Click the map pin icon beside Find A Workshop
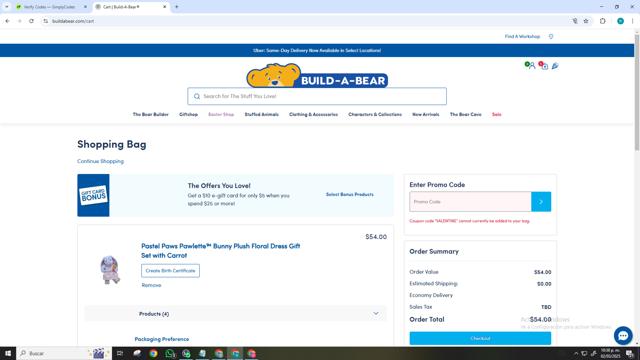640x360 pixels. (551, 36)
